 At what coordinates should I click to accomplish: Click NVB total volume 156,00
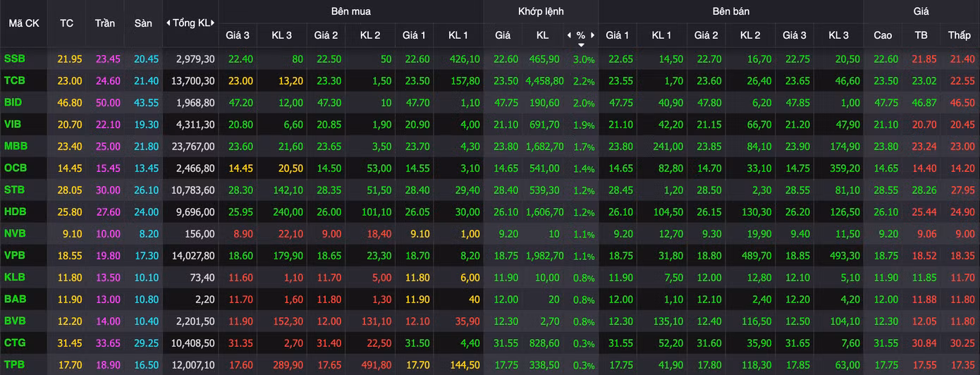[200, 234]
